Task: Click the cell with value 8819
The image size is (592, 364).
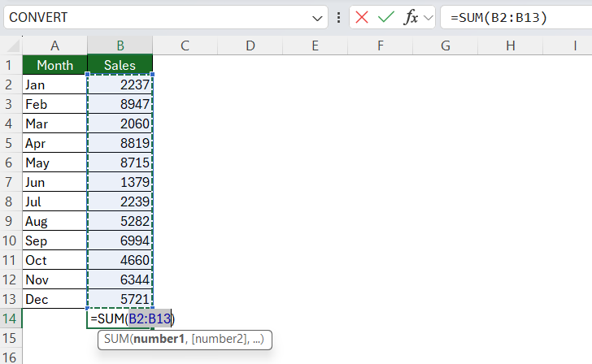Action: pos(120,143)
